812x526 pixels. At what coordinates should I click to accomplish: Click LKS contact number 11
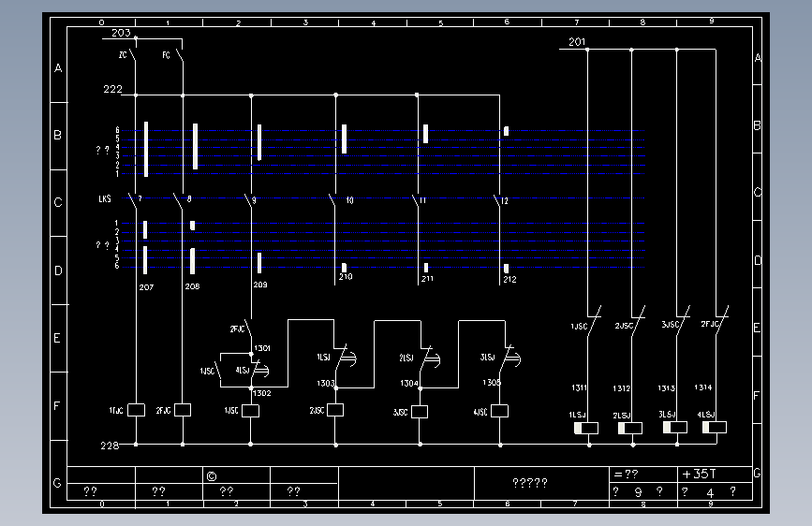point(422,200)
